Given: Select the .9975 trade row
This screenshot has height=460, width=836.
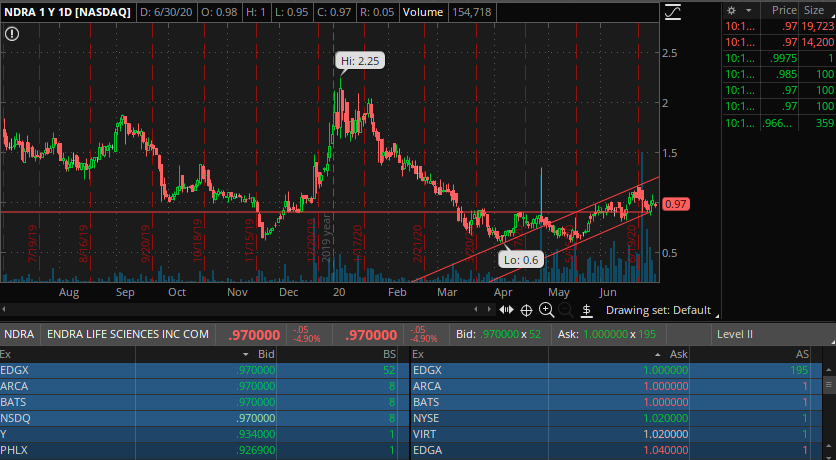Looking at the screenshot, I should tap(779, 59).
